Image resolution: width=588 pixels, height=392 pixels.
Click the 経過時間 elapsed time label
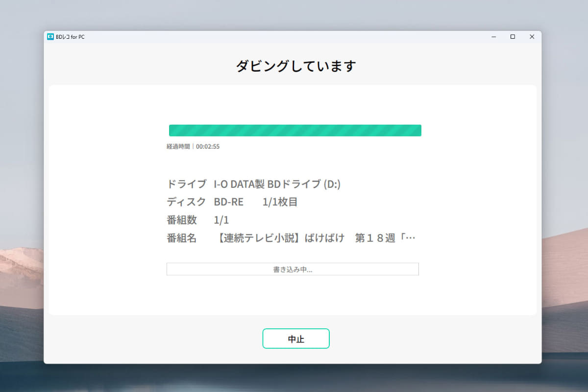(178, 146)
